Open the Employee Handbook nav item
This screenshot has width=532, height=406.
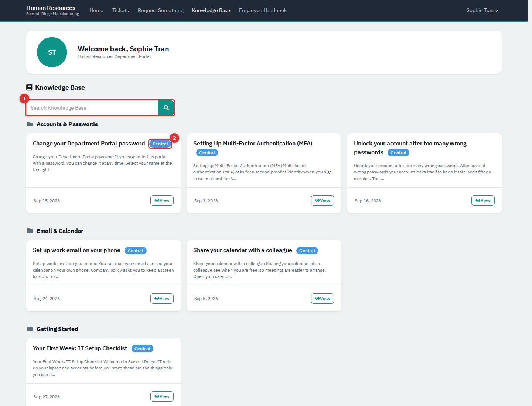pyautogui.click(x=263, y=10)
